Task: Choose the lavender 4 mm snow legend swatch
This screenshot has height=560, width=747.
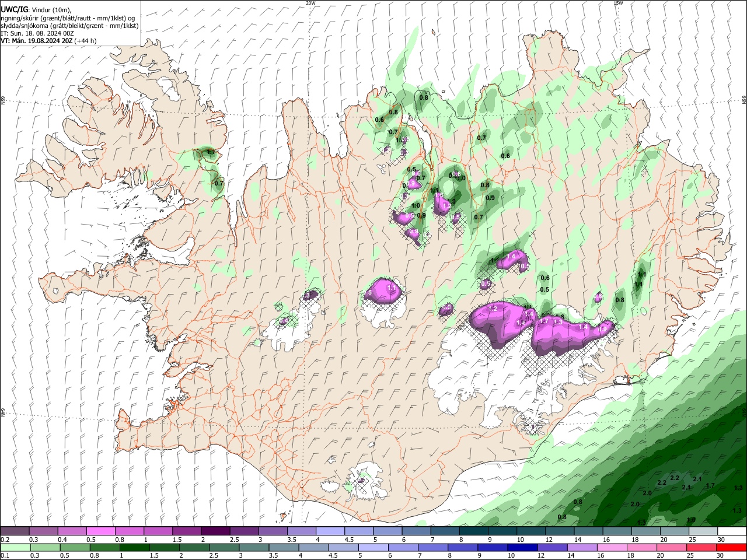Action: point(330,531)
